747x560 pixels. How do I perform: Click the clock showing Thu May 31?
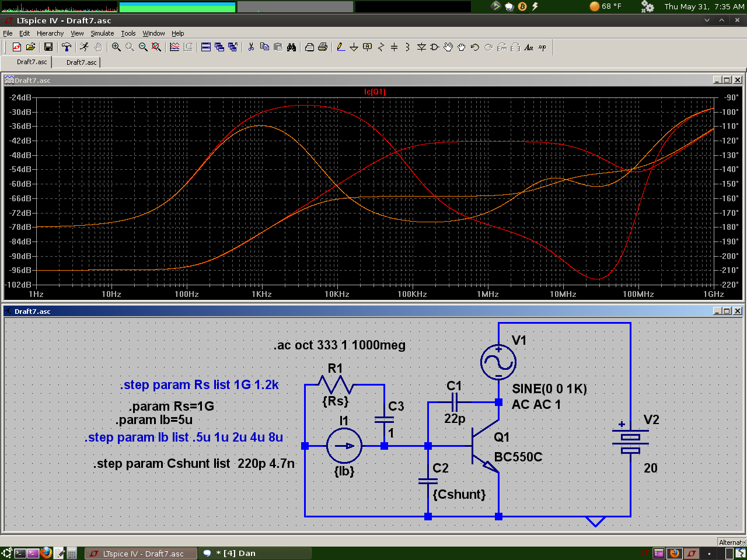click(704, 6)
